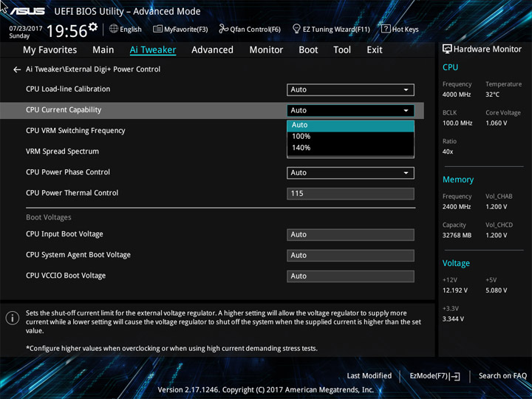This screenshot has height=399, width=532.
Task: Choose Auto in the open dropdown list
Action: coord(350,125)
